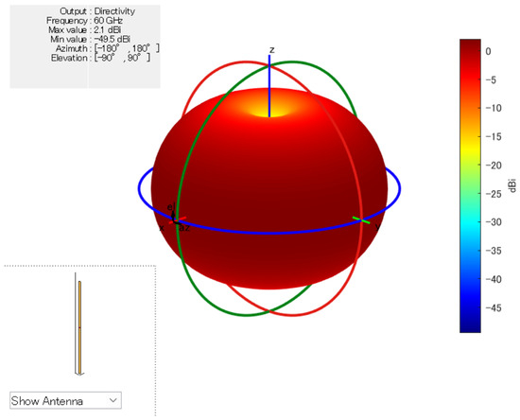Click the blue z-axis line at the top

click(x=269, y=85)
